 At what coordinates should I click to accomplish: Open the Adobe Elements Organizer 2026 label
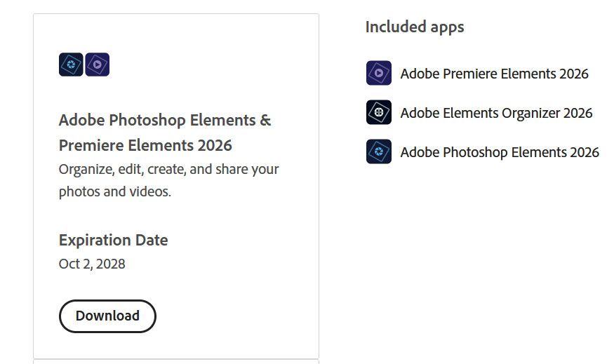click(x=496, y=113)
